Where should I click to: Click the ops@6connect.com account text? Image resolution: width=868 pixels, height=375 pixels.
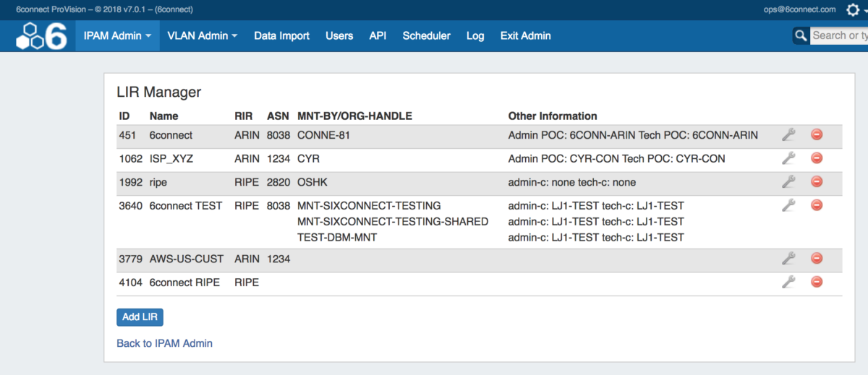(x=799, y=9)
